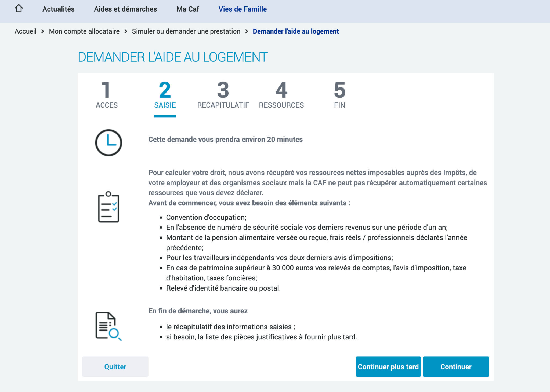Open the Ma Caf menu
The height and width of the screenshot is (392, 550).
[x=188, y=9]
